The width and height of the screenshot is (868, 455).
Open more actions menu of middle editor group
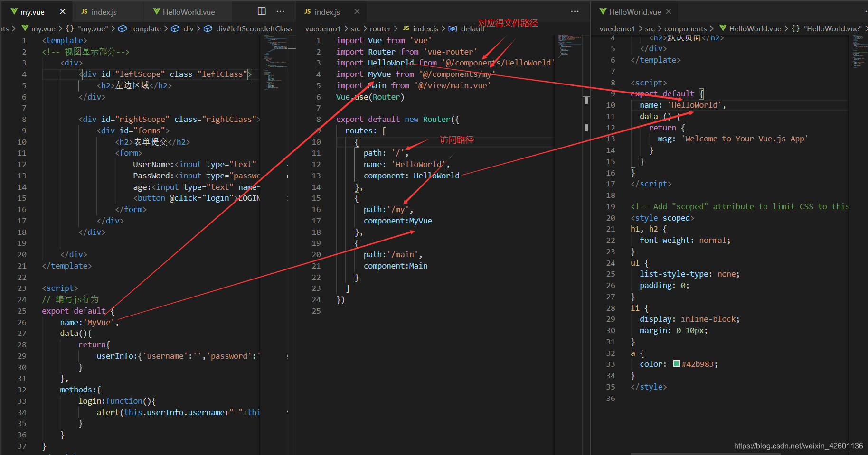(x=575, y=11)
